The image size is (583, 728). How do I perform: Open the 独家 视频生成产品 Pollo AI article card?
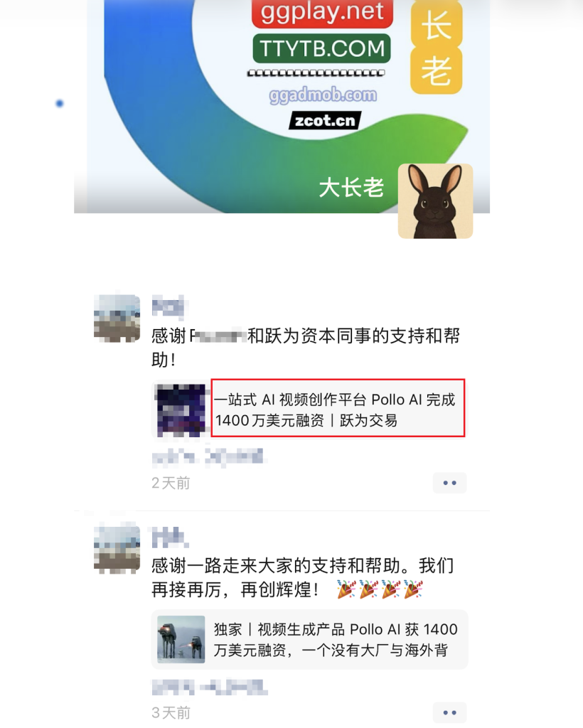point(309,639)
